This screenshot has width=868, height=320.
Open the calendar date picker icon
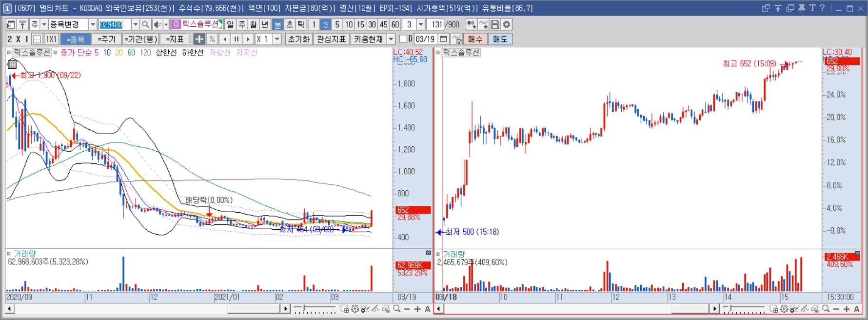point(443,39)
